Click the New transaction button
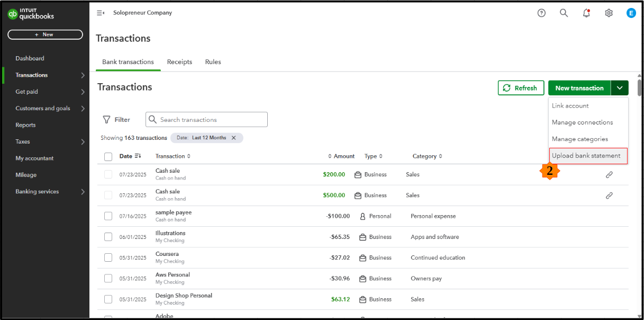Screen dimensions: 644x320 click(x=579, y=88)
